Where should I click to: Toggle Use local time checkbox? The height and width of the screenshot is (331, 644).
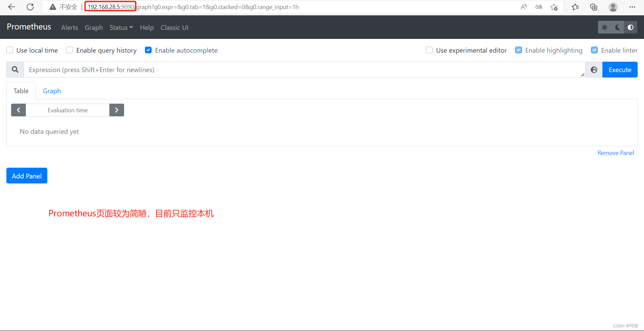coord(10,50)
